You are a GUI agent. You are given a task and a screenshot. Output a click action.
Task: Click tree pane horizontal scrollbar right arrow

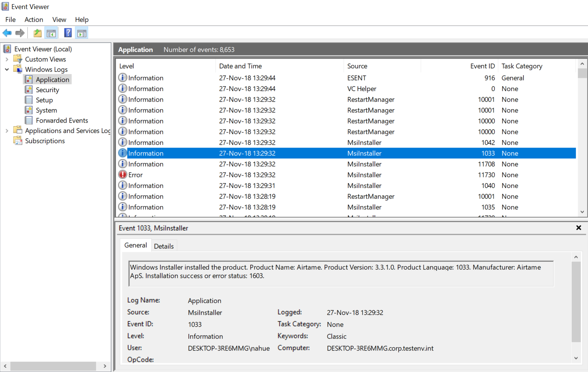105,366
